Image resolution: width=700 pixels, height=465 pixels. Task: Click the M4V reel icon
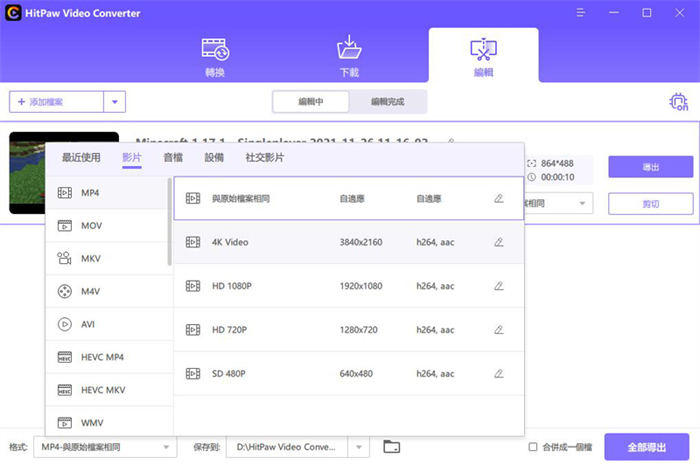pyautogui.click(x=65, y=291)
